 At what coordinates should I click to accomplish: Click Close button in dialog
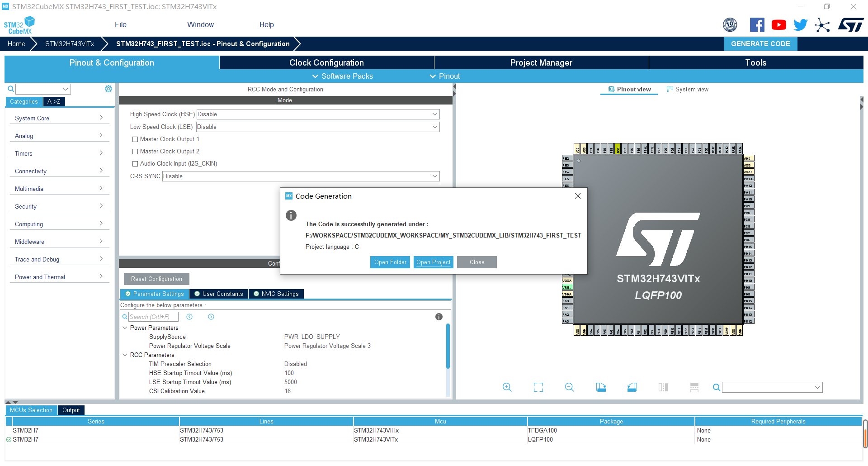click(x=476, y=262)
